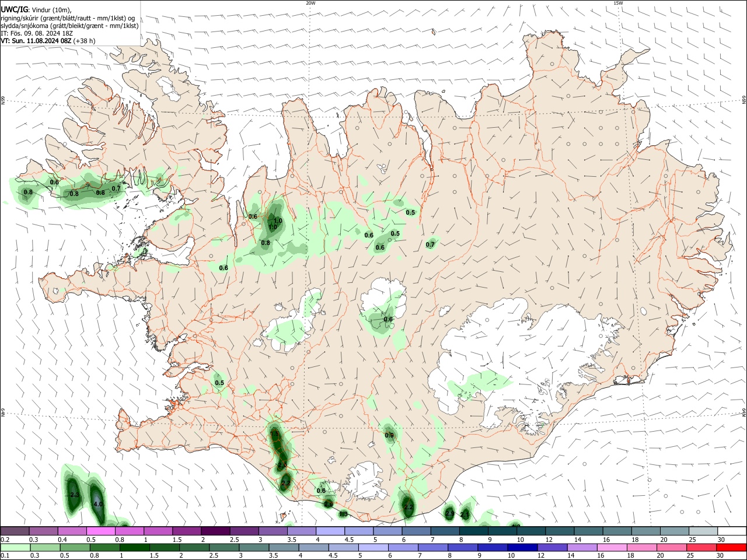The image size is (747, 560).
Task: Select the pale green 0.1 rain legend swatch
Action: click(x=15, y=548)
